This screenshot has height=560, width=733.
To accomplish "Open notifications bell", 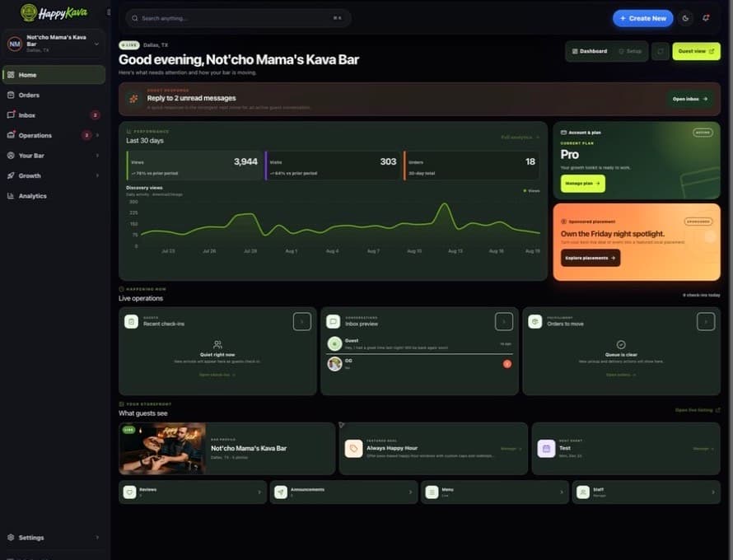I will tap(706, 18).
